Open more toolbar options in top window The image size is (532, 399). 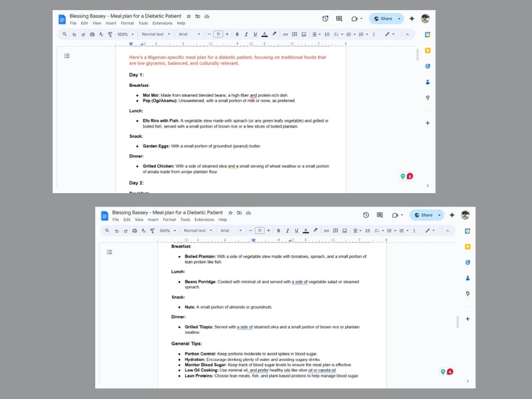tap(374, 34)
